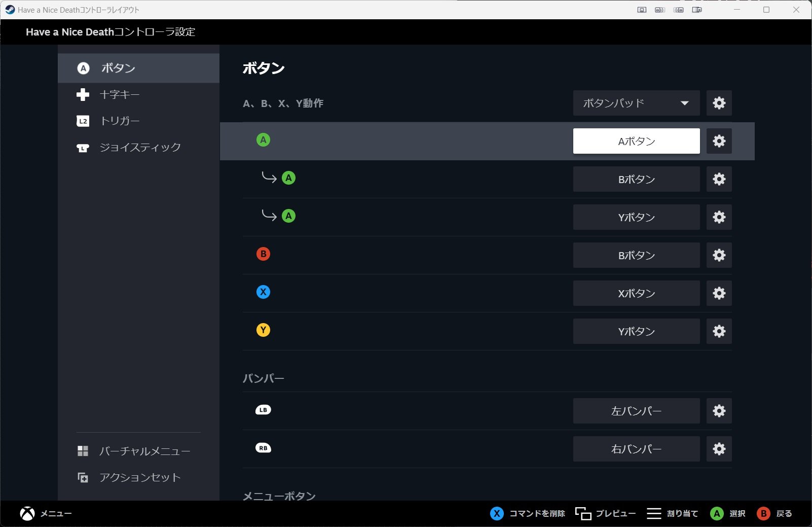Screen dimensions: 812x527
Task: Click second layout icon in title bar
Action: point(660,10)
